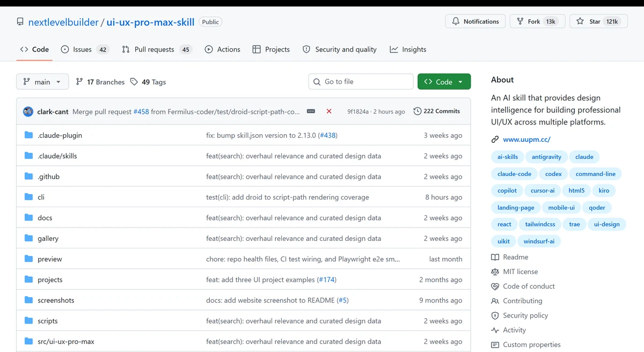This screenshot has width=644, height=352.
Task: Click the Readme book icon
Action: coord(495,257)
